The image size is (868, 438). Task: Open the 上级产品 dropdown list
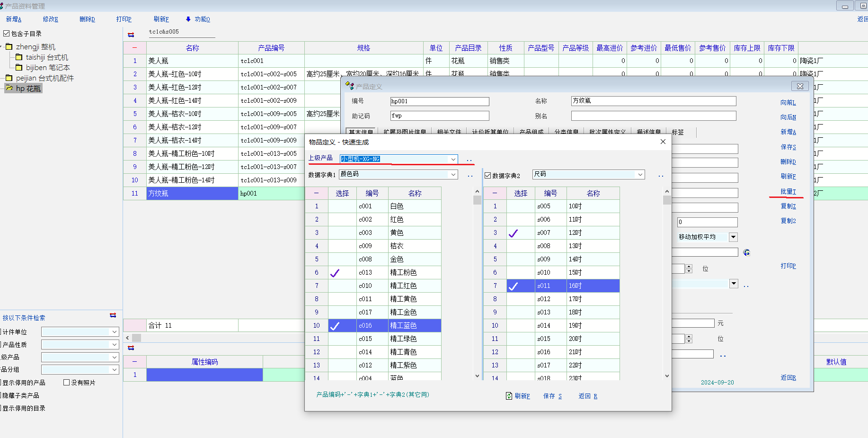point(453,159)
